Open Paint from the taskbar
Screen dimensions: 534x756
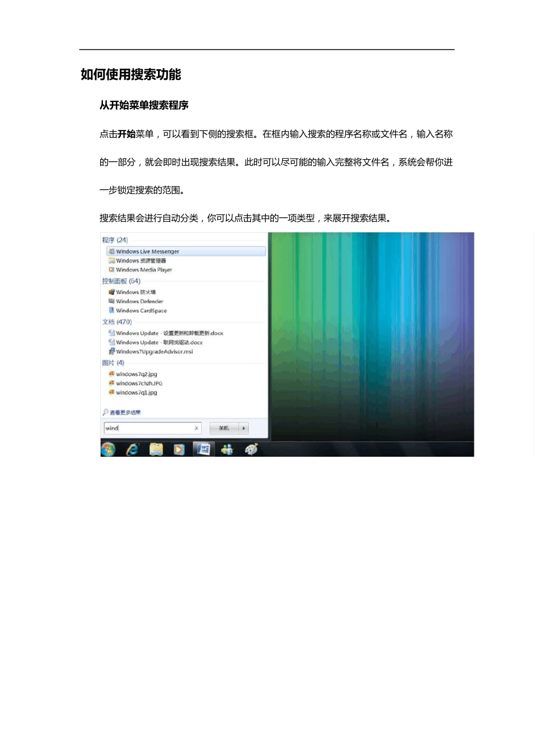click(x=251, y=449)
